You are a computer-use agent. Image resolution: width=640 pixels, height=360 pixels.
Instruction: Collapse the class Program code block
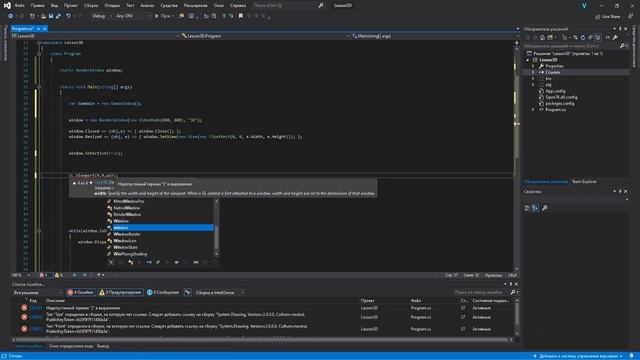[39, 53]
